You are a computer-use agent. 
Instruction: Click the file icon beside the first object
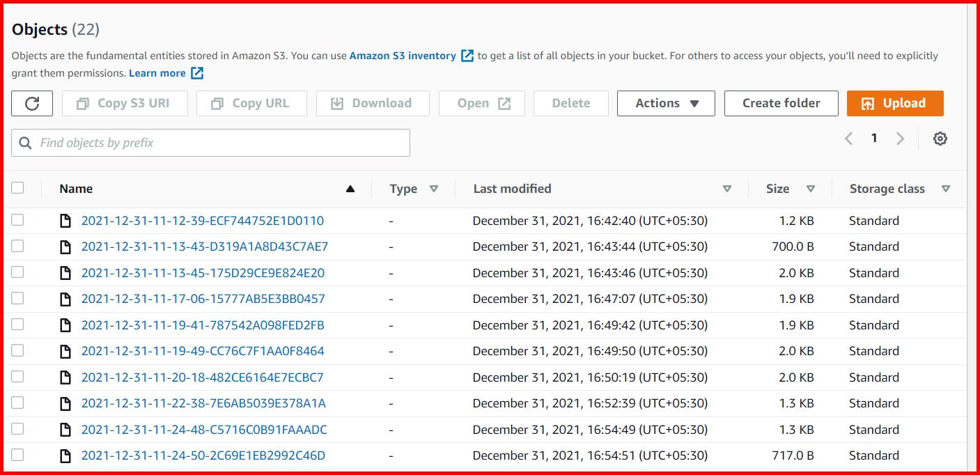[66, 220]
